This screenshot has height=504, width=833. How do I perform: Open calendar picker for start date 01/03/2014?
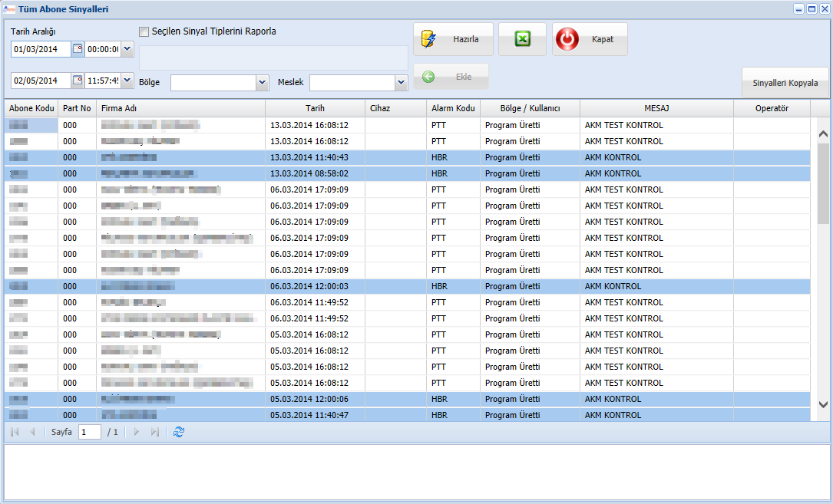coord(78,49)
